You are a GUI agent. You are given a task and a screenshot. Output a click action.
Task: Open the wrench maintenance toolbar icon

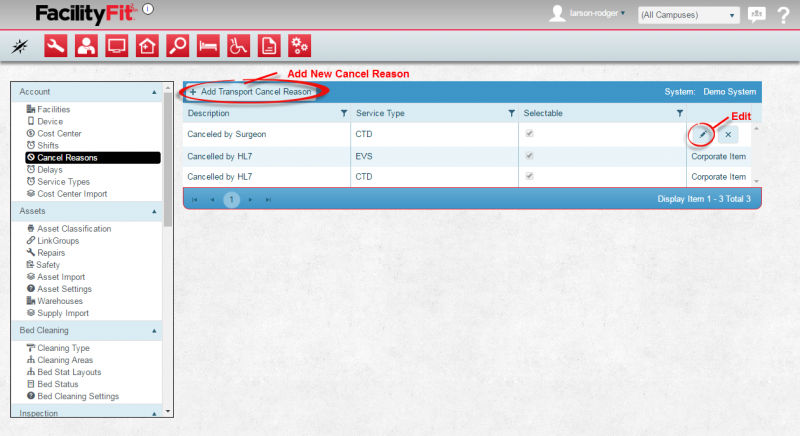tap(56, 46)
